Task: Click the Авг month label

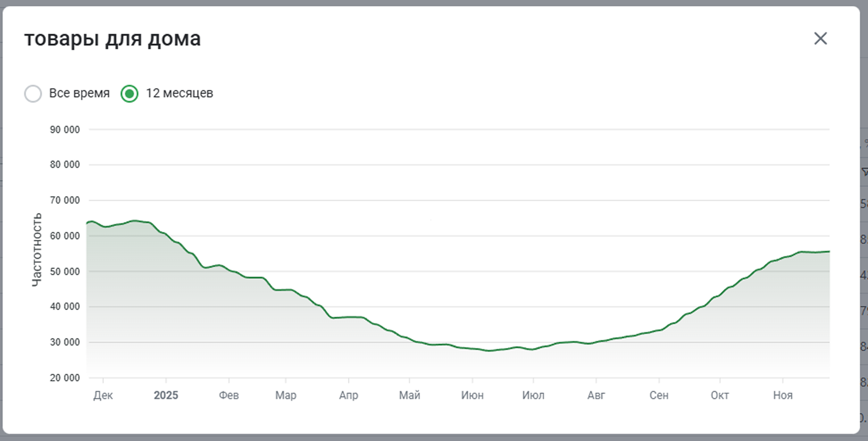Action: tap(596, 395)
